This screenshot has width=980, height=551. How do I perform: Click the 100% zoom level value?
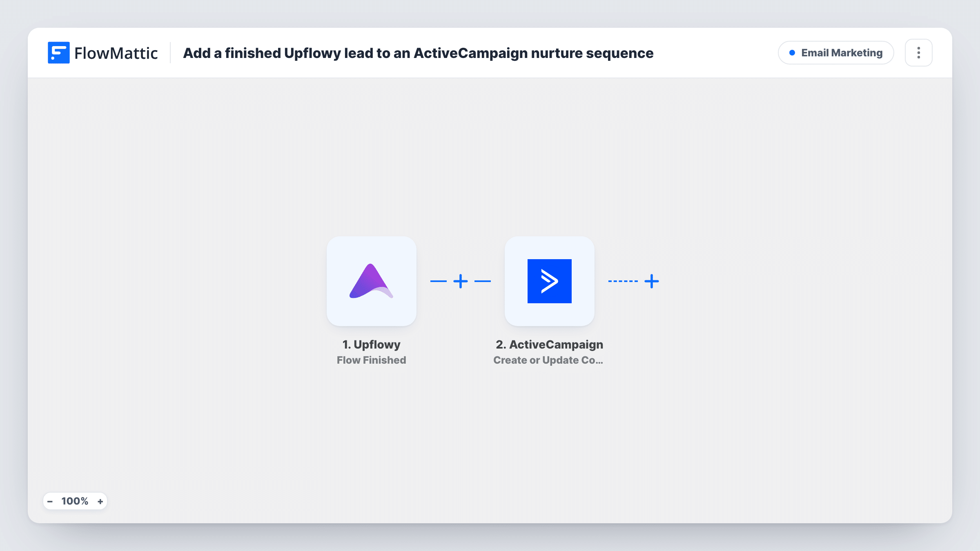[x=75, y=501]
